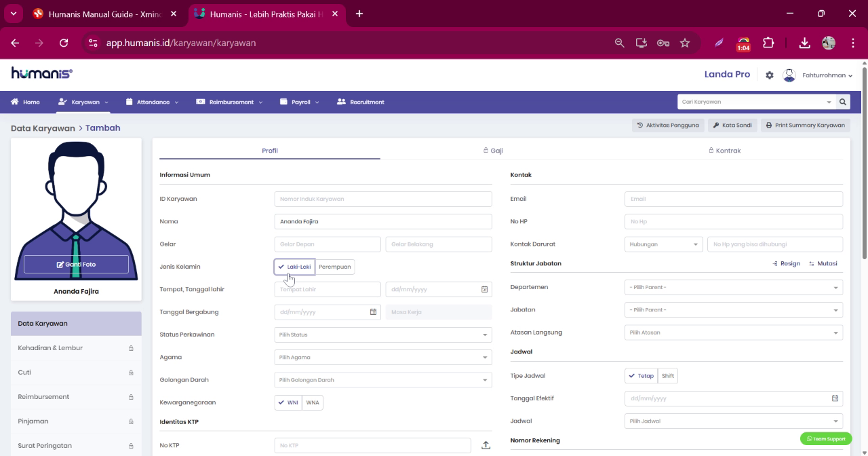Open the Pilih Jadwal dropdown
Viewport: 868px width, 456px height.
tap(734, 421)
